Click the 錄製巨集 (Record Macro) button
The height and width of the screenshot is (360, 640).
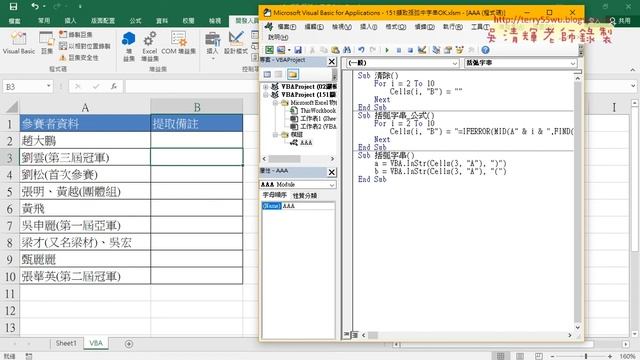pyautogui.click(x=76, y=34)
